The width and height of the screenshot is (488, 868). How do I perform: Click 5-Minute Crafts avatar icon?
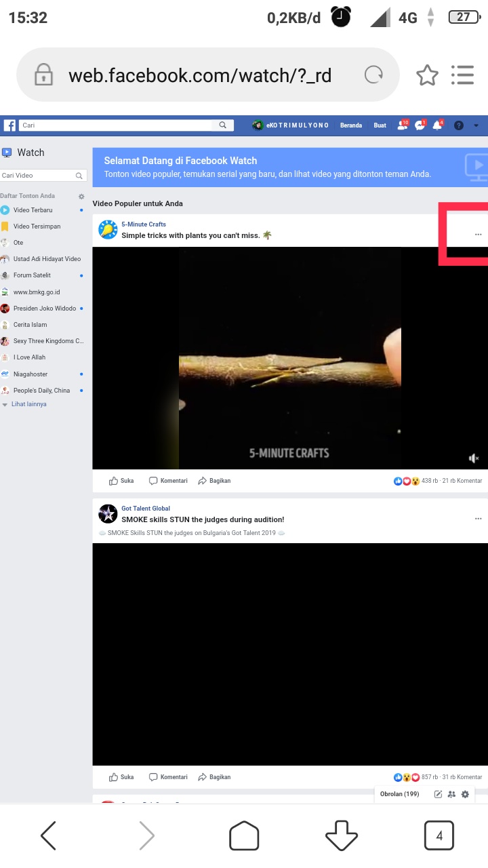pos(108,230)
